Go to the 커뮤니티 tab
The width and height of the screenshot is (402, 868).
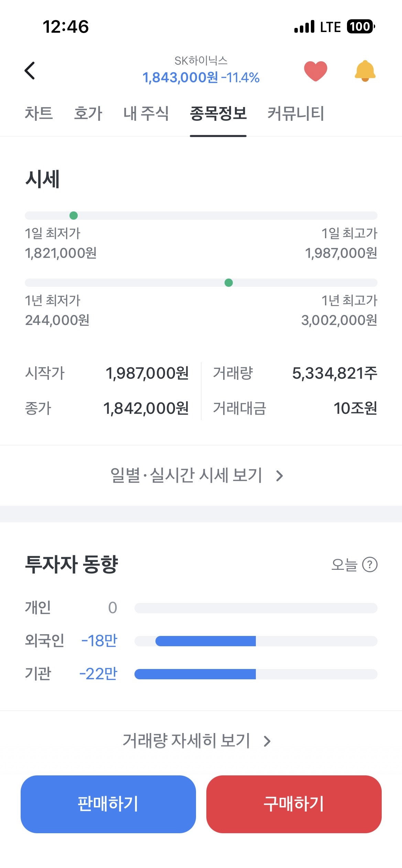pos(296,113)
